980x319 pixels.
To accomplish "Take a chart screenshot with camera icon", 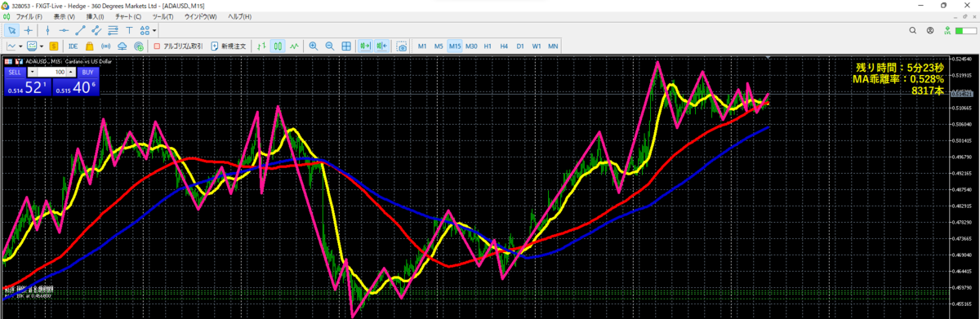I will (x=402, y=47).
